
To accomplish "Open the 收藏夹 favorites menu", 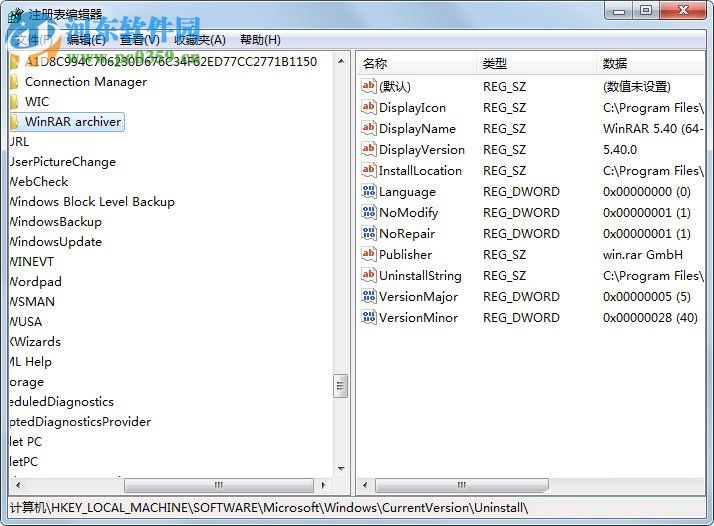I will [198, 40].
